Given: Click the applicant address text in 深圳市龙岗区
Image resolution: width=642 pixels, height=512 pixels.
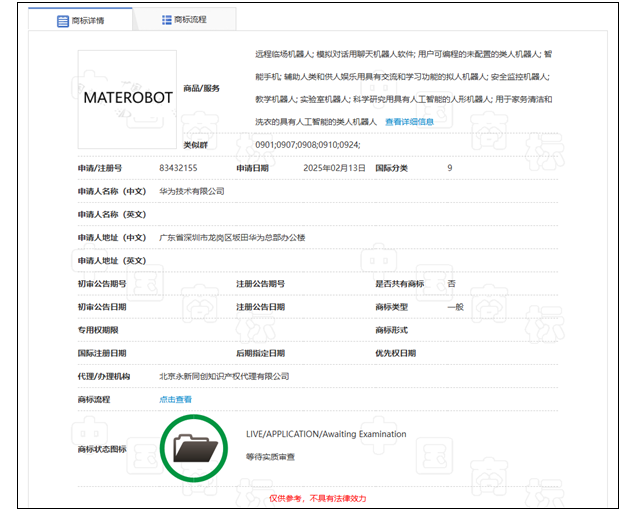Looking at the screenshot, I should point(232,238).
